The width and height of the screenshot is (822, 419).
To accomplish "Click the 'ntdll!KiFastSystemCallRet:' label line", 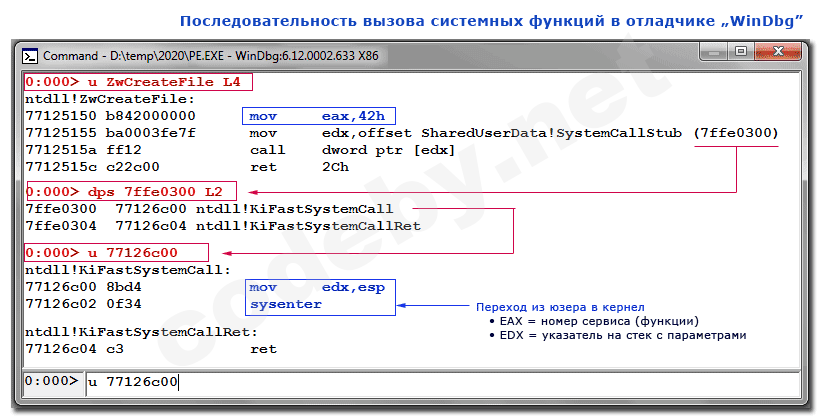I will [x=142, y=332].
